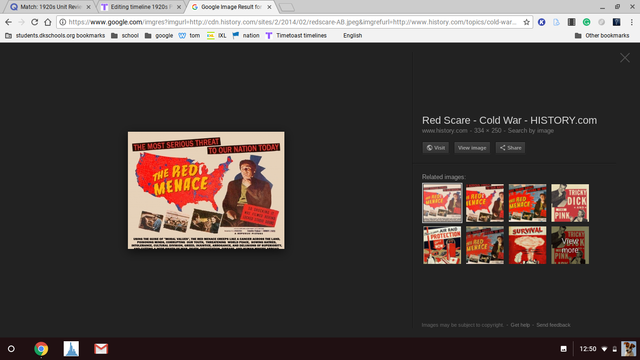
Task: Click the Share button
Action: click(x=510, y=148)
